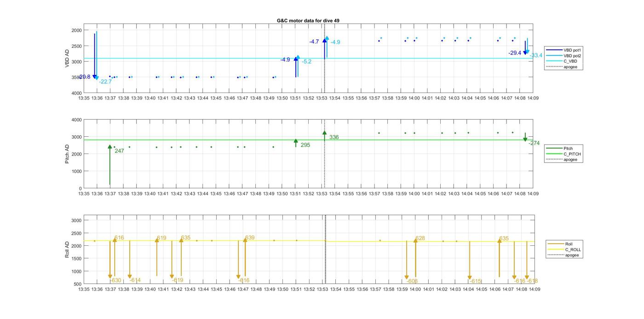Click the '628' roll data label

pos(420,238)
